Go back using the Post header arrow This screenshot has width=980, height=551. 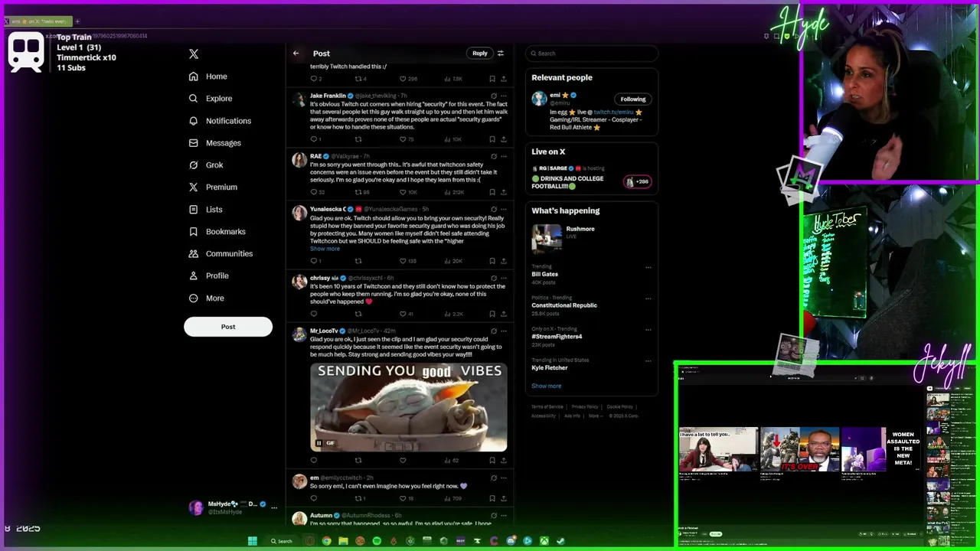(296, 54)
